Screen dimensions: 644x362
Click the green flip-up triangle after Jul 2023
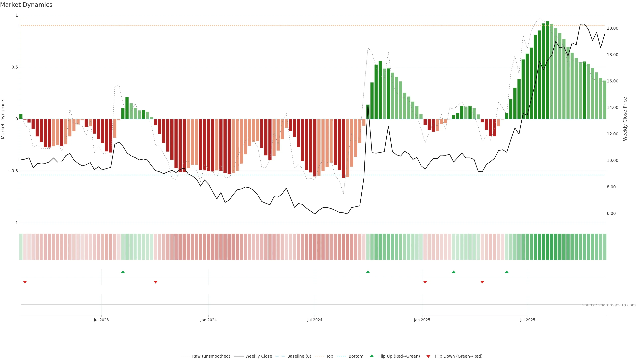tap(123, 272)
